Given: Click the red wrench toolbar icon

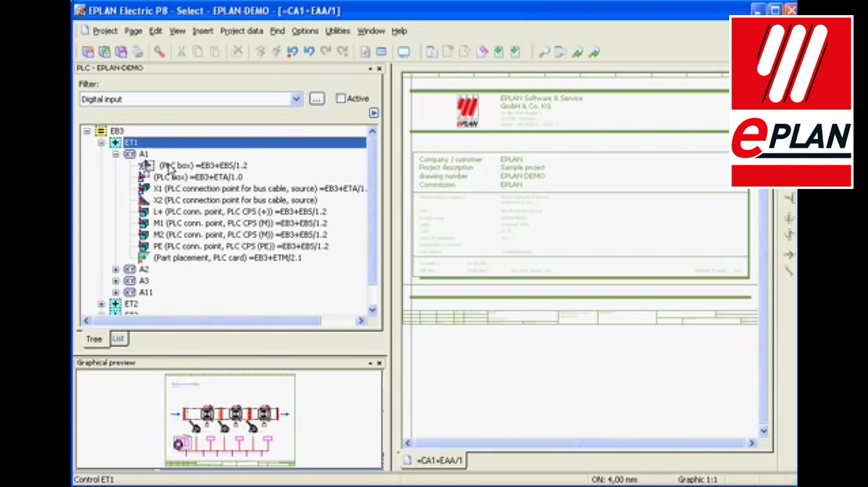Looking at the screenshot, I should [159, 52].
